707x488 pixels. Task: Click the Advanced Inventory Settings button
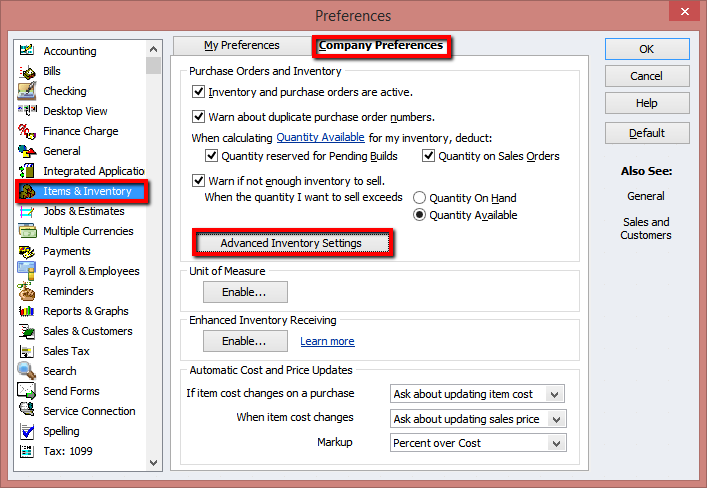(293, 243)
